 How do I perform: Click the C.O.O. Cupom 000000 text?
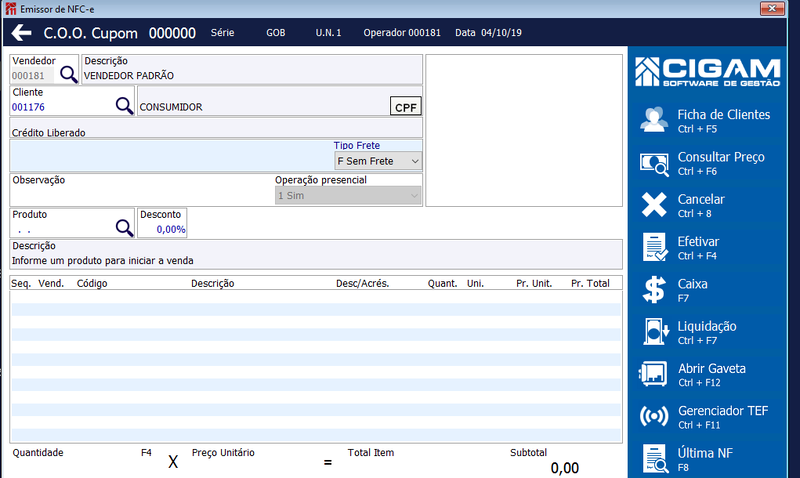point(119,33)
